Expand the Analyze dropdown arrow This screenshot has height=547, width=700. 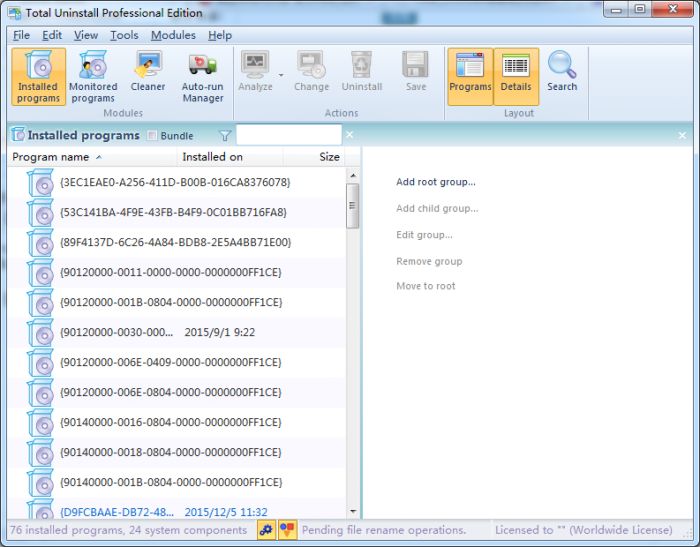tap(281, 75)
